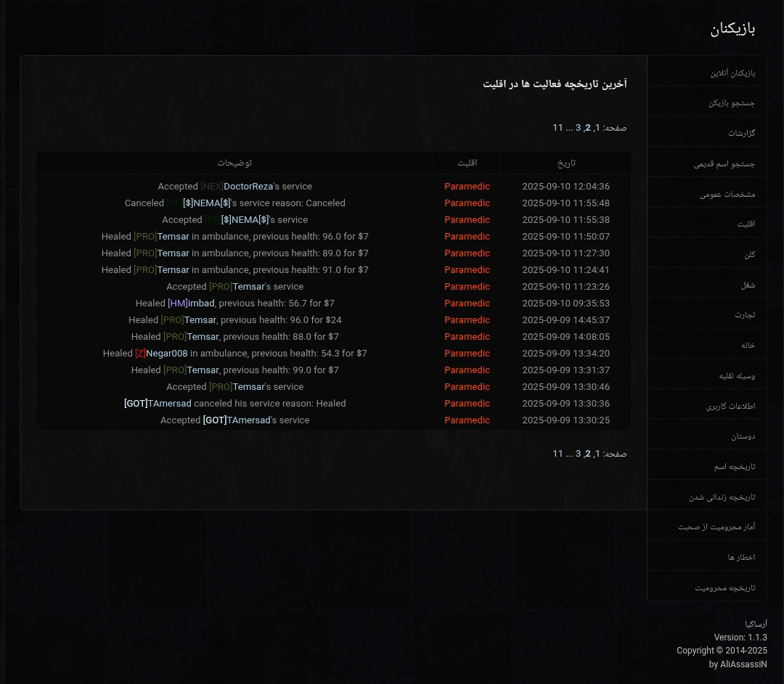Click timestamp 2025-09-10 11:24:41
Viewport: 784px width, 684px height.
[x=566, y=270]
